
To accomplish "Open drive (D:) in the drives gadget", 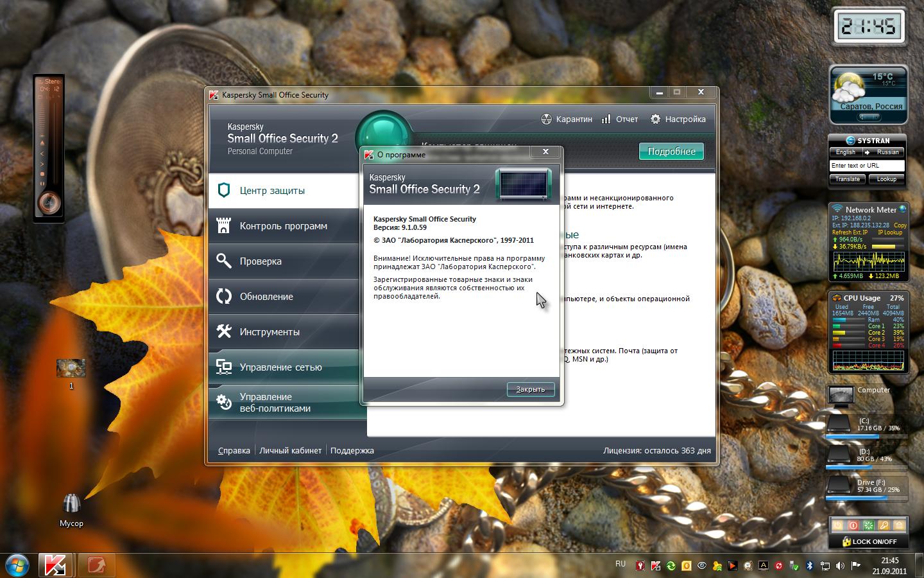I will click(x=867, y=456).
